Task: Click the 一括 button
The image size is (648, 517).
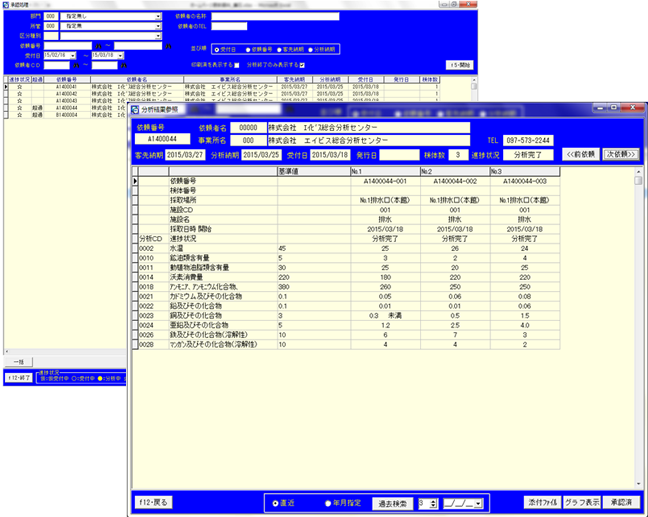Action: (x=19, y=362)
